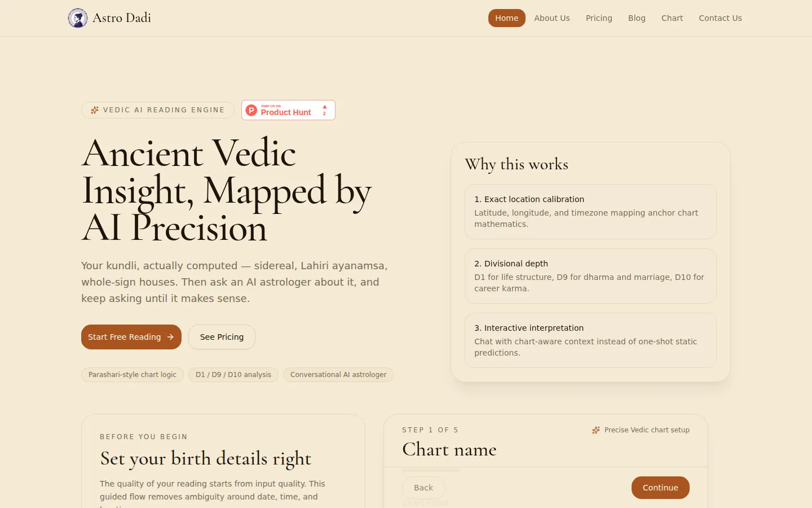Open the Contact Us page

(x=720, y=18)
